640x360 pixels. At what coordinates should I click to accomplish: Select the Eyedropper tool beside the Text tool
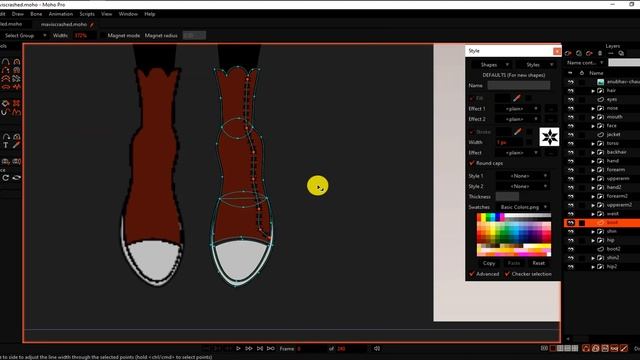(16, 145)
